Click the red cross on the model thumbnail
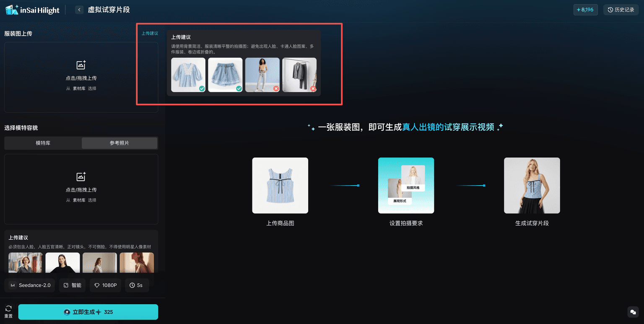Screen dimensions: 644x324 pyautogui.click(x=276, y=88)
